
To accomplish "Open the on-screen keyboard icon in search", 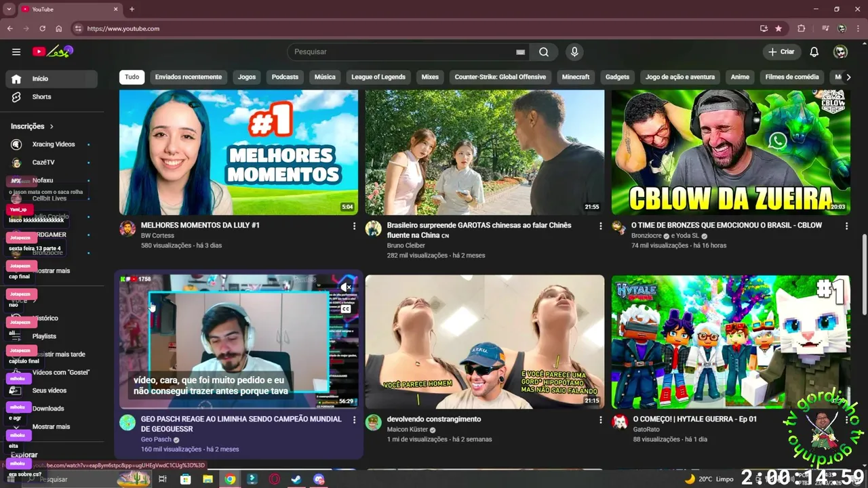I will [520, 52].
